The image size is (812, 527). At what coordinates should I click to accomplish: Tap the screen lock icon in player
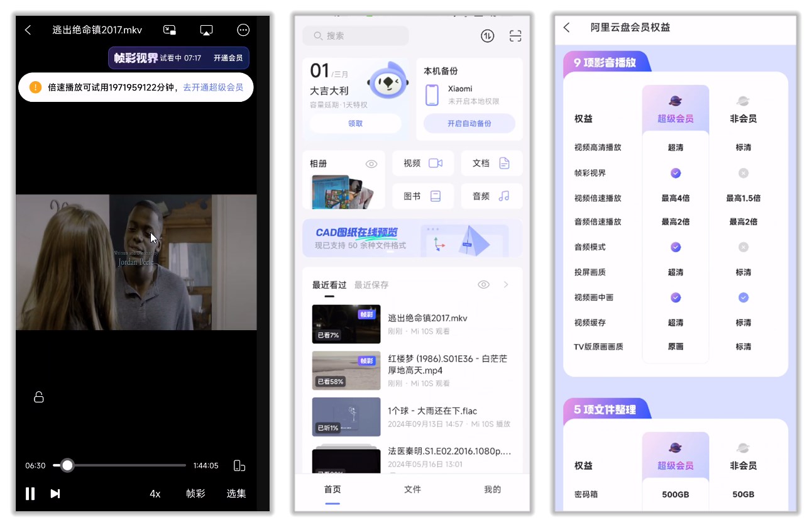tap(39, 397)
